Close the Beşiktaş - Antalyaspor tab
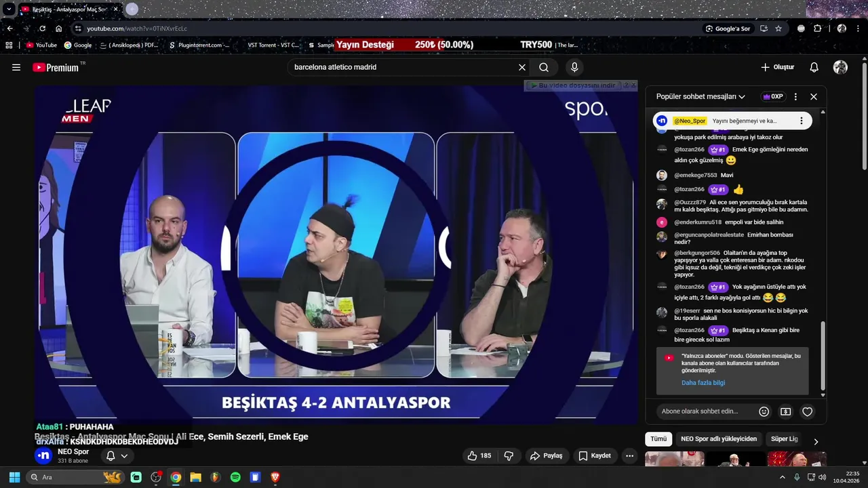The height and width of the screenshot is (488, 868). click(x=115, y=9)
